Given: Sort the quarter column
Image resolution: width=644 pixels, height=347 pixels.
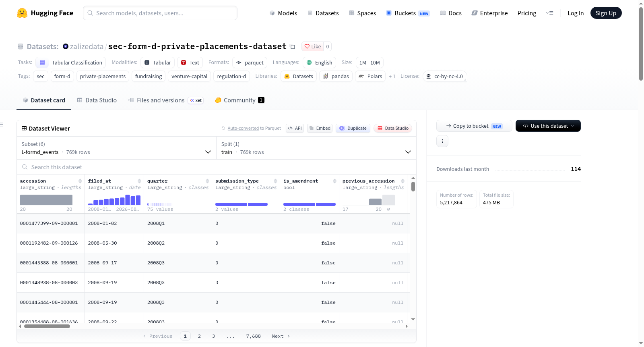Looking at the screenshot, I should [207, 181].
